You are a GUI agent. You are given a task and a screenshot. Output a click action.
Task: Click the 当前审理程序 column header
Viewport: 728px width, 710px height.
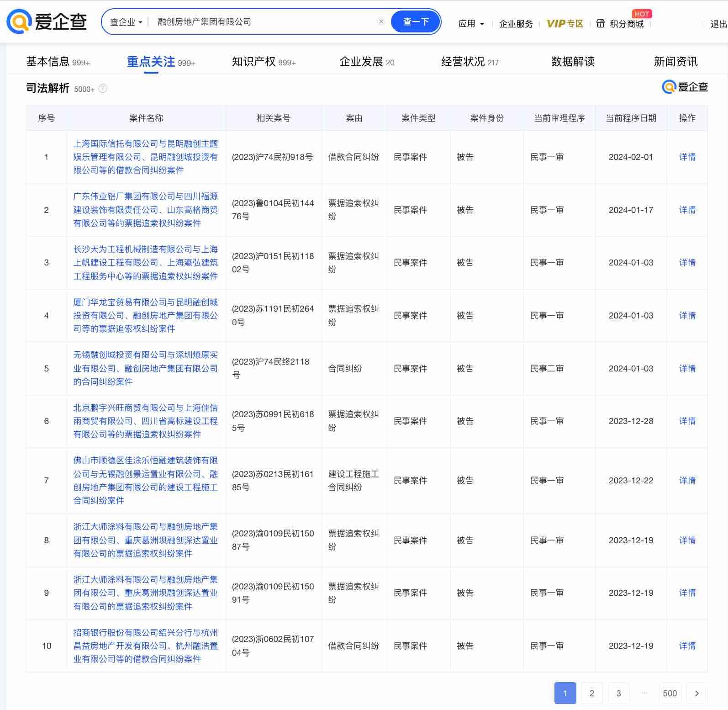coord(559,118)
